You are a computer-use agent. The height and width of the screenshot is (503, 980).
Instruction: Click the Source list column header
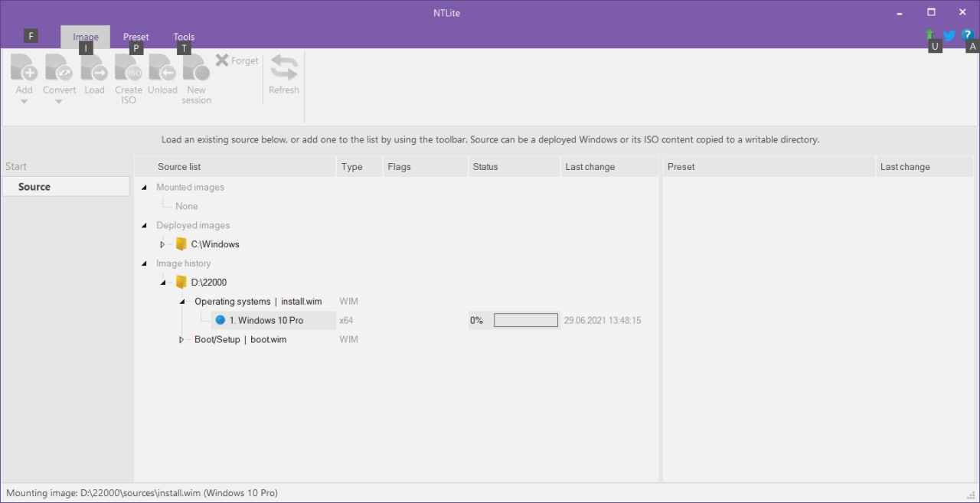coord(235,167)
